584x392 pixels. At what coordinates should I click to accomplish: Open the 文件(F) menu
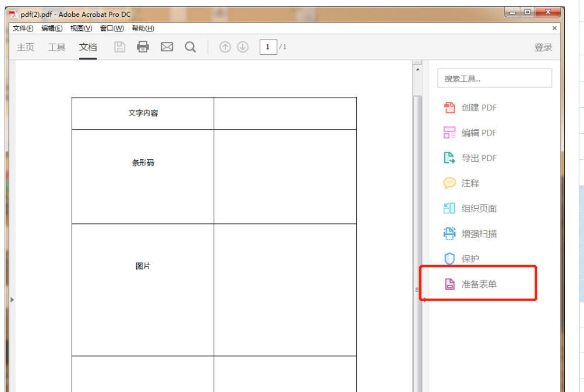click(x=23, y=28)
